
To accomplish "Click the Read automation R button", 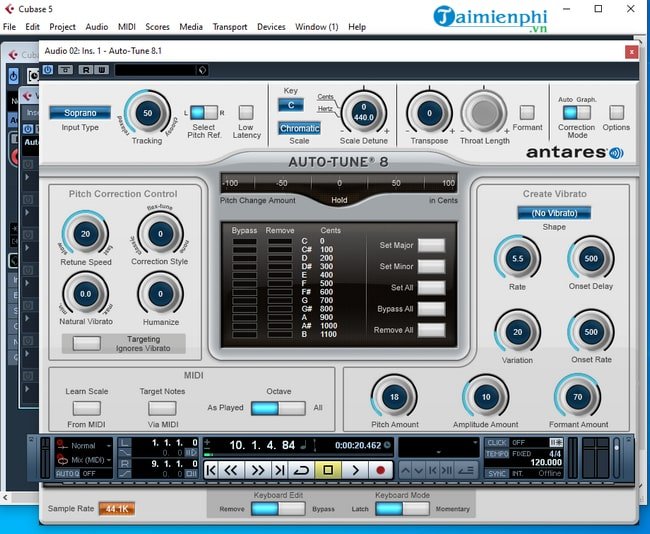I will tap(85, 70).
